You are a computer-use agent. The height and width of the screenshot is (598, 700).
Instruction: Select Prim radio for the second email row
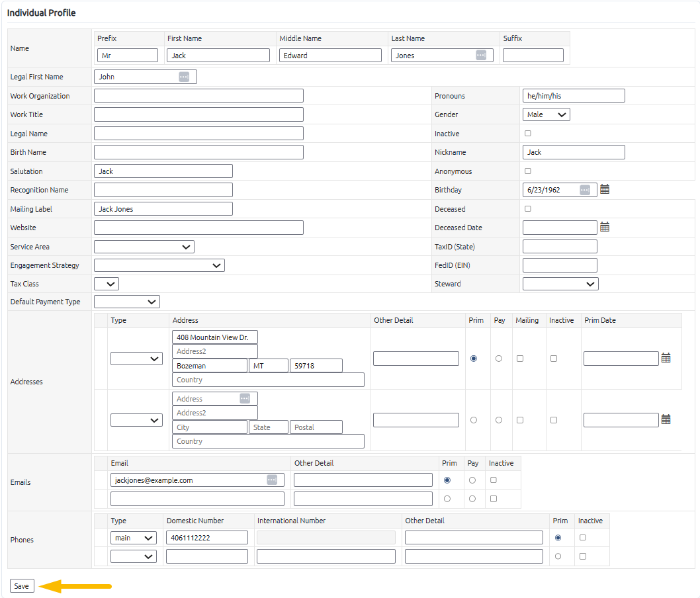click(x=447, y=499)
